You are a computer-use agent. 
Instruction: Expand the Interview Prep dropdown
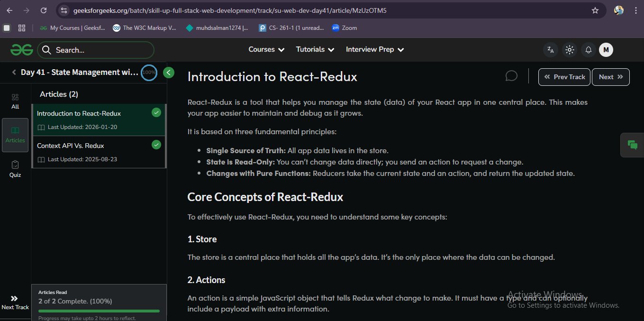[375, 50]
